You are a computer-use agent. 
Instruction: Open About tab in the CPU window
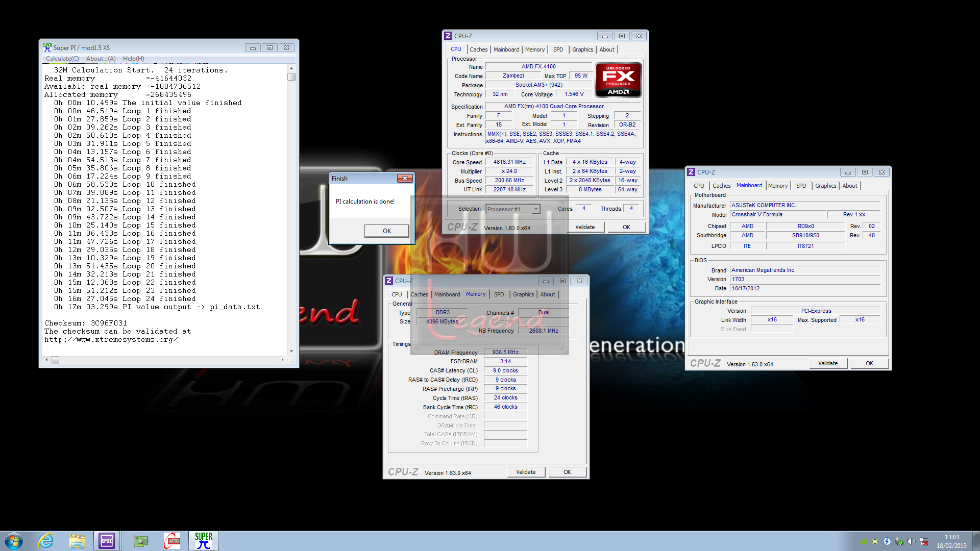click(607, 49)
